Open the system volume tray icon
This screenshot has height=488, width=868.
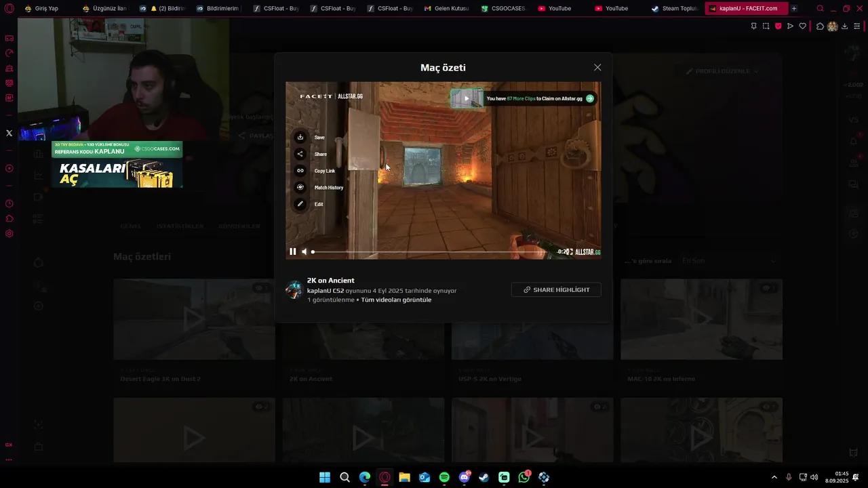814,477
